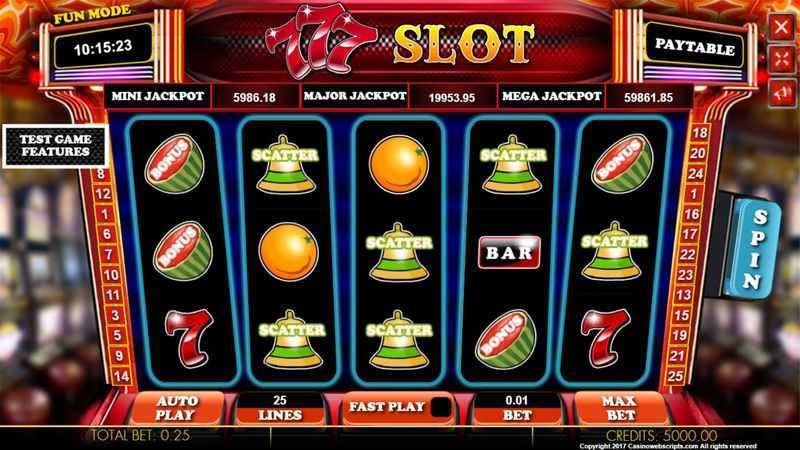The height and width of the screenshot is (450, 800).
Task: Click the fullscreen toggle icon
Action: click(x=782, y=59)
